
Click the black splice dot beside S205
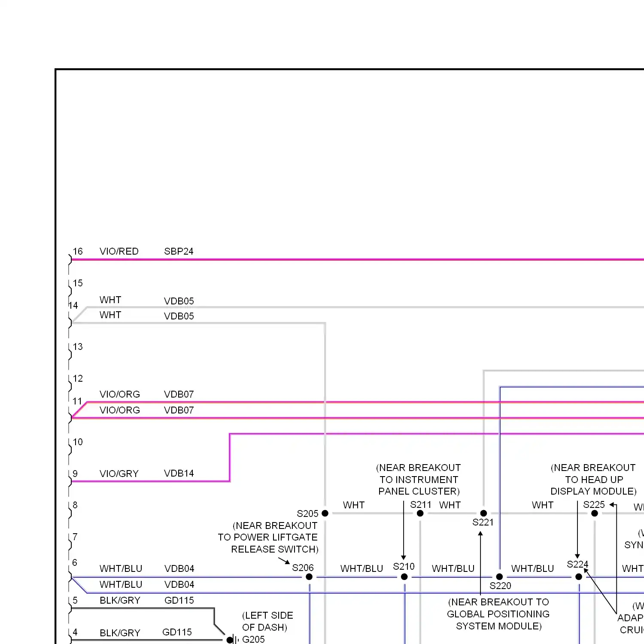click(325, 513)
